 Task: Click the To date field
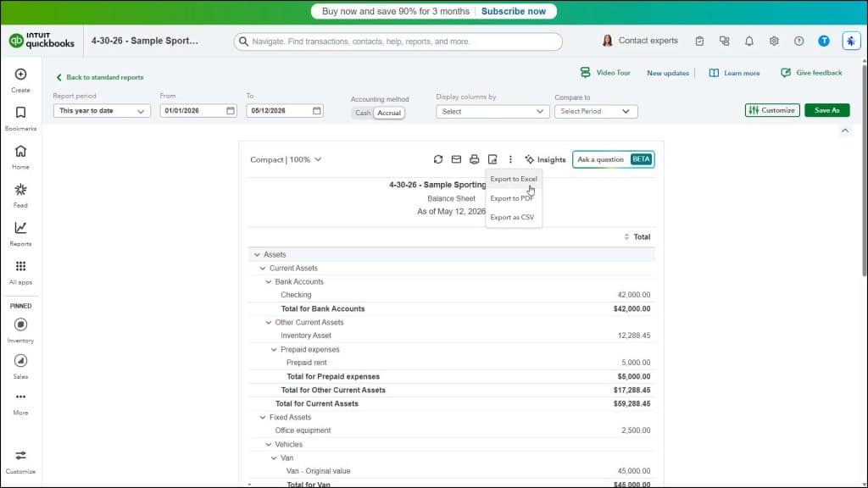point(285,111)
